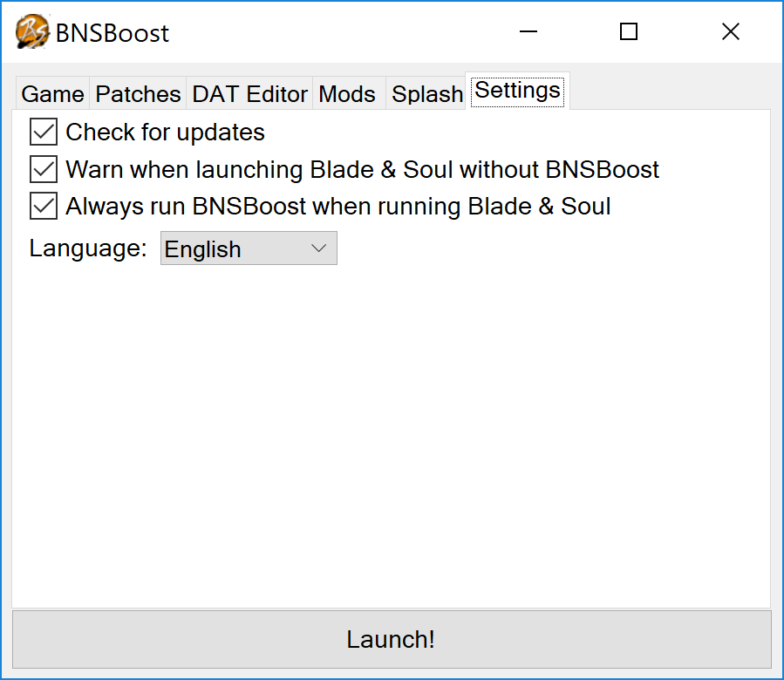Close the BNSBoost window

(731, 31)
